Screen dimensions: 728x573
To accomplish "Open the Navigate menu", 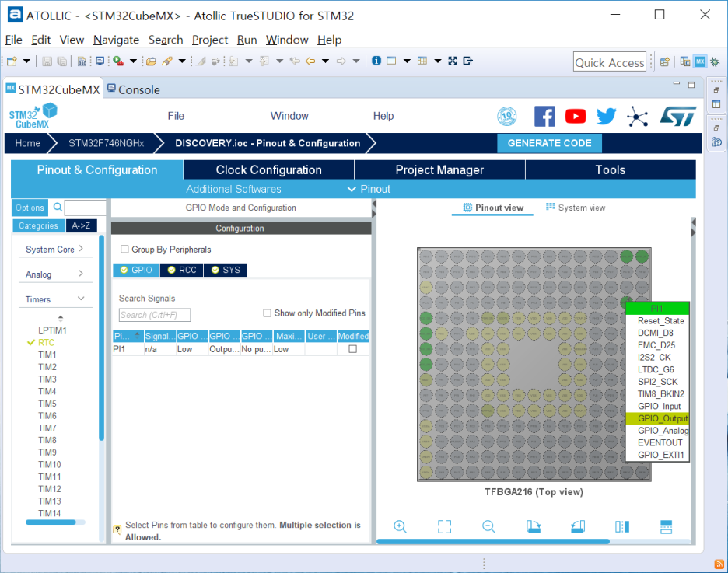I will (116, 40).
